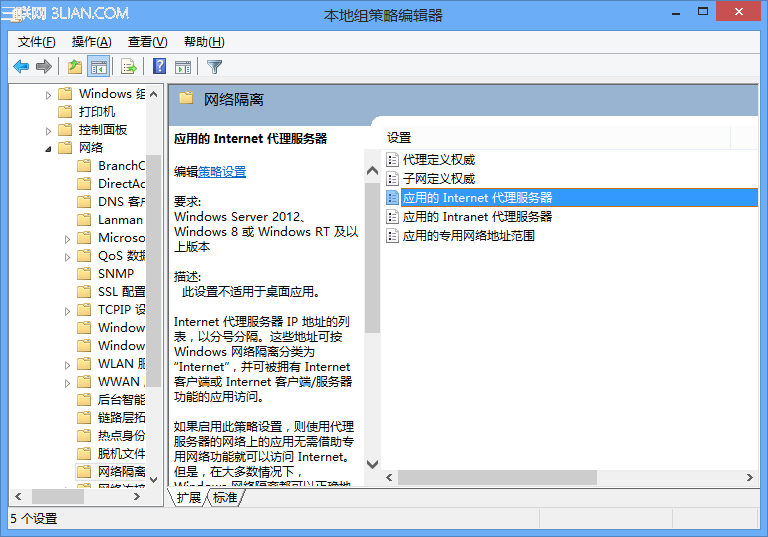Screen dimensions: 768x537
Task: Expand the 控制面板 tree node
Action: [48, 131]
